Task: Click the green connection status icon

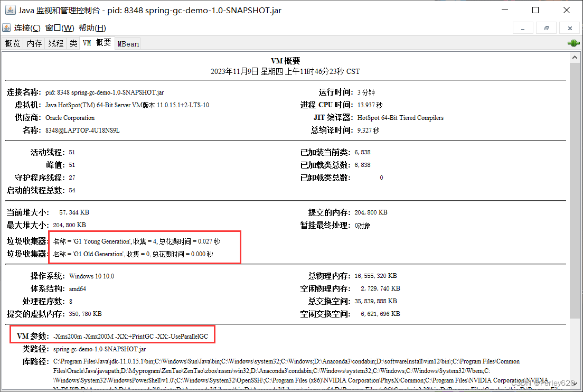Action: (573, 43)
